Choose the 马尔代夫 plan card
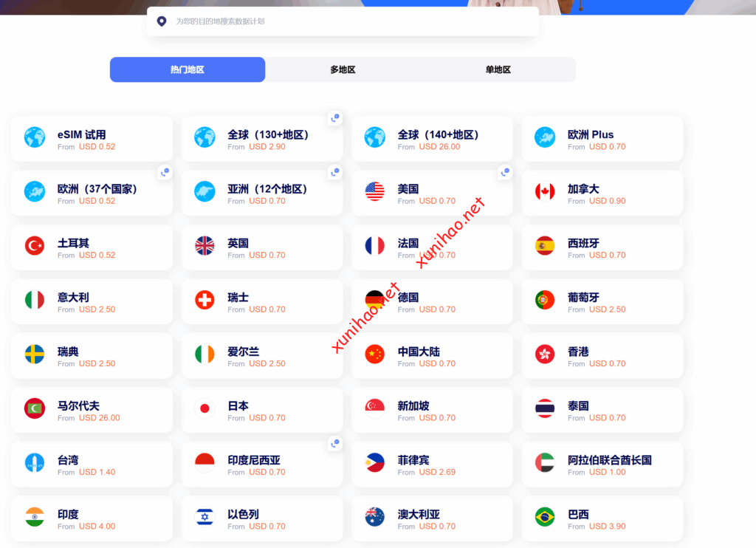This screenshot has width=756, height=548. pos(92,410)
